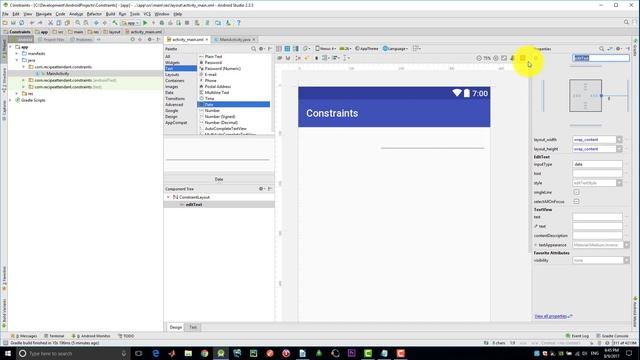Switch to Blueprint view mode icon
The width and height of the screenshot is (640, 360).
point(287,49)
